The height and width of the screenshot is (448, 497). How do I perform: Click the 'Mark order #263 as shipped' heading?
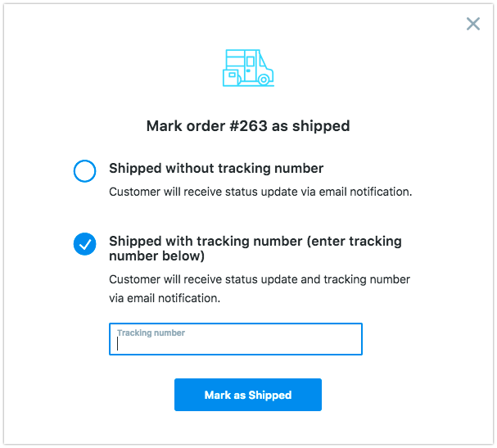pyautogui.click(x=248, y=126)
